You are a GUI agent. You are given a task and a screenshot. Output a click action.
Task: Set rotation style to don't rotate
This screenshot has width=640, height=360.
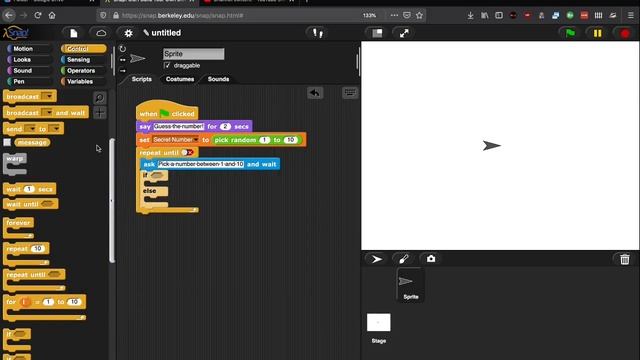click(122, 71)
